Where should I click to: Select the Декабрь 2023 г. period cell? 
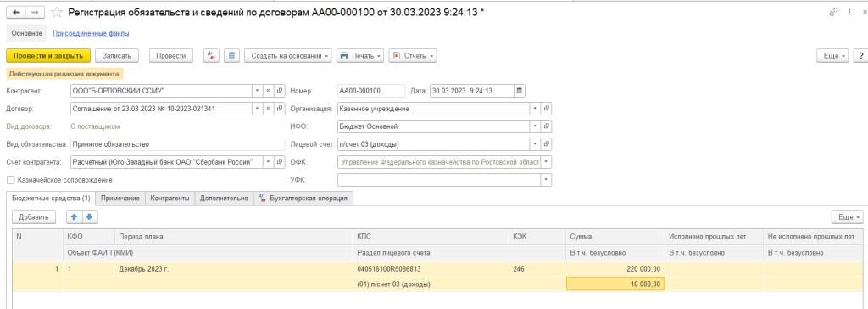pos(234,270)
